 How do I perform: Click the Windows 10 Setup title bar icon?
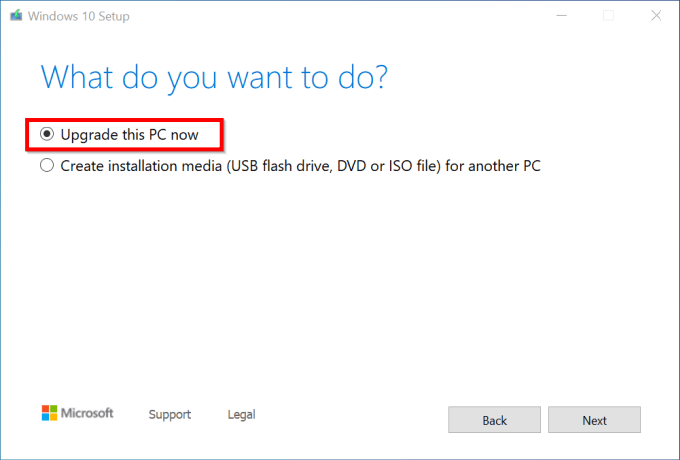18,16
